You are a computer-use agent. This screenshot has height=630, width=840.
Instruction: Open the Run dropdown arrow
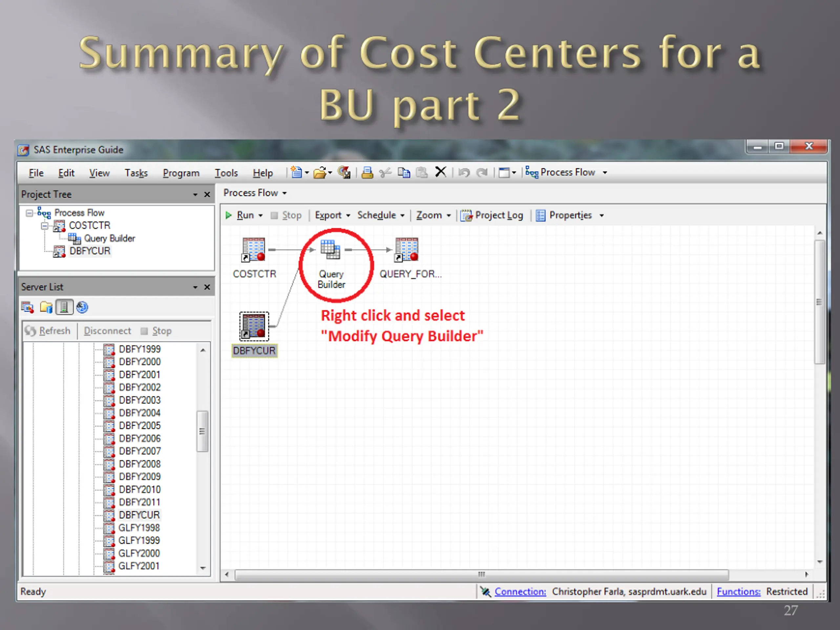pyautogui.click(x=261, y=216)
